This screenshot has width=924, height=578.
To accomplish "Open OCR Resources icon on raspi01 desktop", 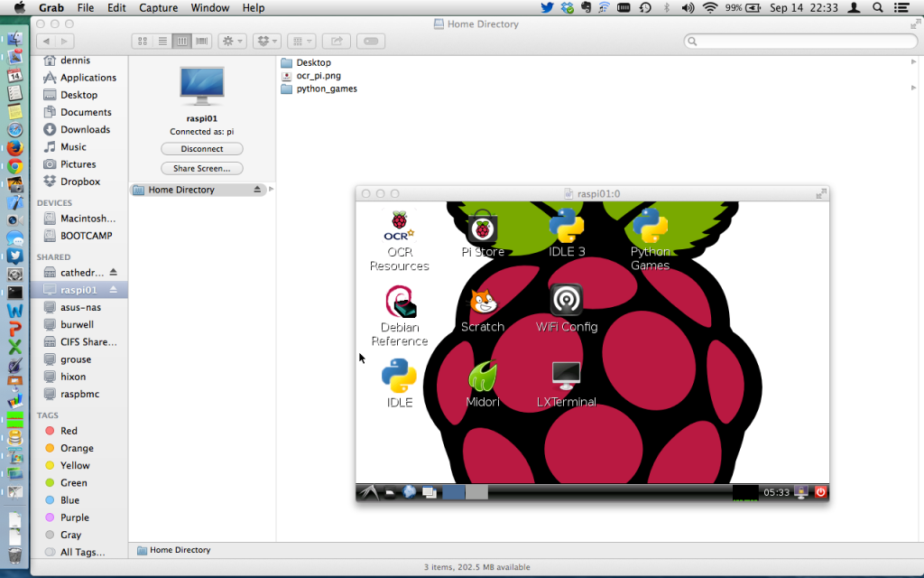I will click(399, 240).
